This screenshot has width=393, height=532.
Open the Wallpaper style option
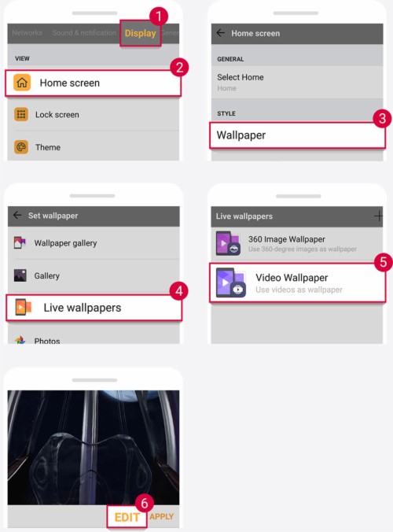297,135
